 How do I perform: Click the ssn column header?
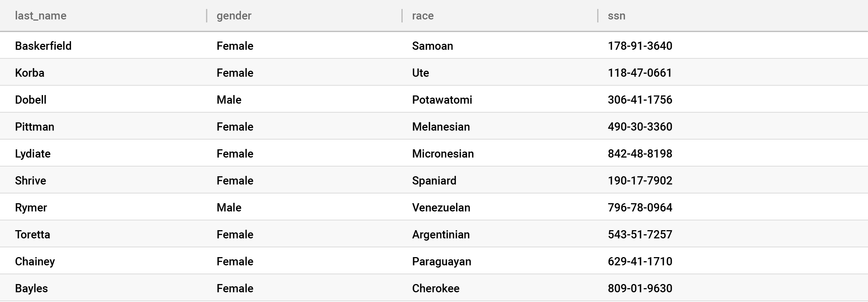(x=616, y=16)
